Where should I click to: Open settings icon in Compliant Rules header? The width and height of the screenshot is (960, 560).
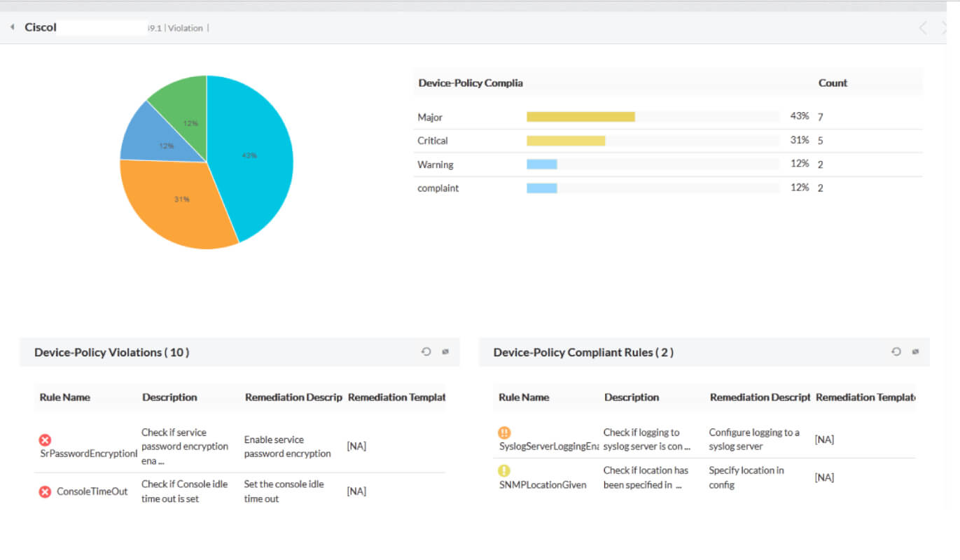click(x=915, y=351)
